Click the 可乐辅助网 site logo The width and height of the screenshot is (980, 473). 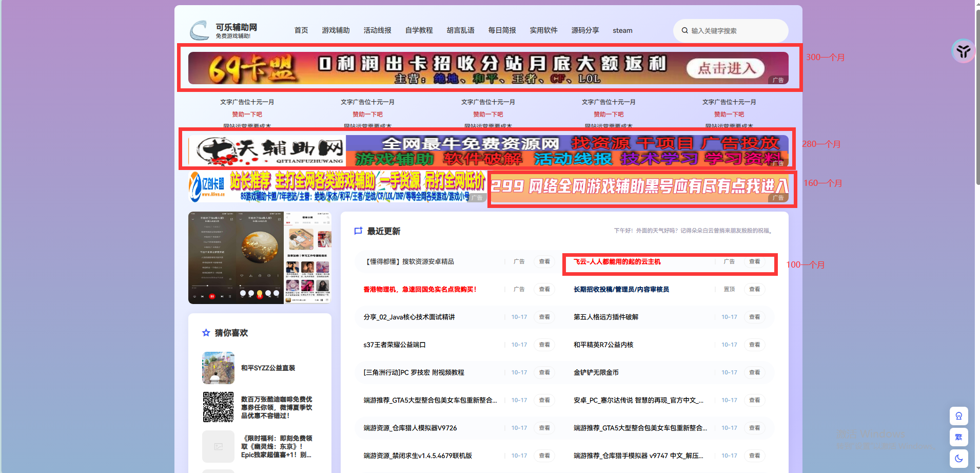[224, 30]
